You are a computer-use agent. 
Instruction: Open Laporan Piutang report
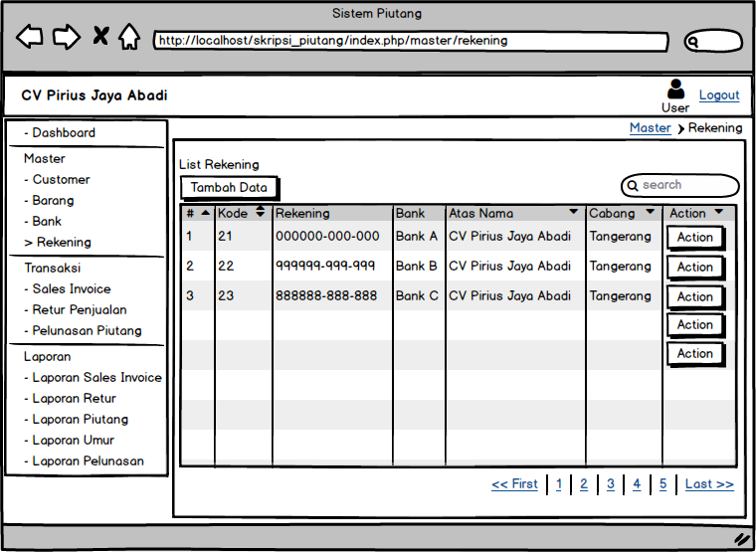coord(77,419)
